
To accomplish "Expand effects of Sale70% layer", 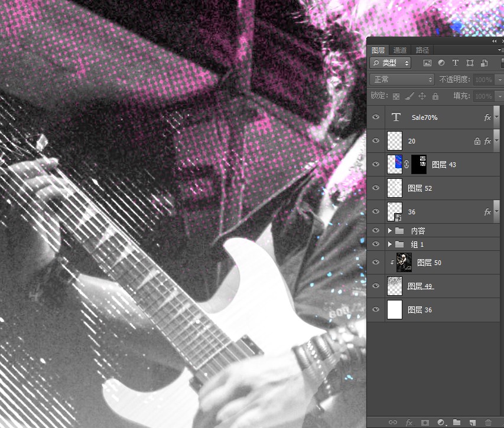I will 496,117.
